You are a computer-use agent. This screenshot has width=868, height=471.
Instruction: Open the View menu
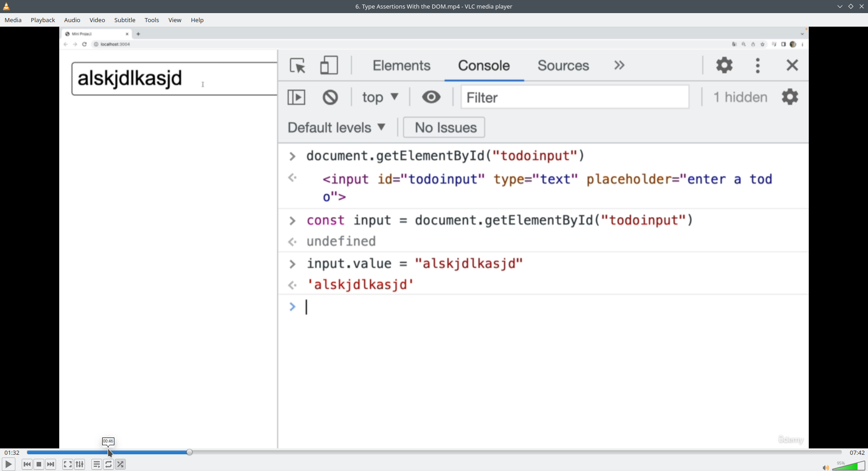pyautogui.click(x=175, y=20)
